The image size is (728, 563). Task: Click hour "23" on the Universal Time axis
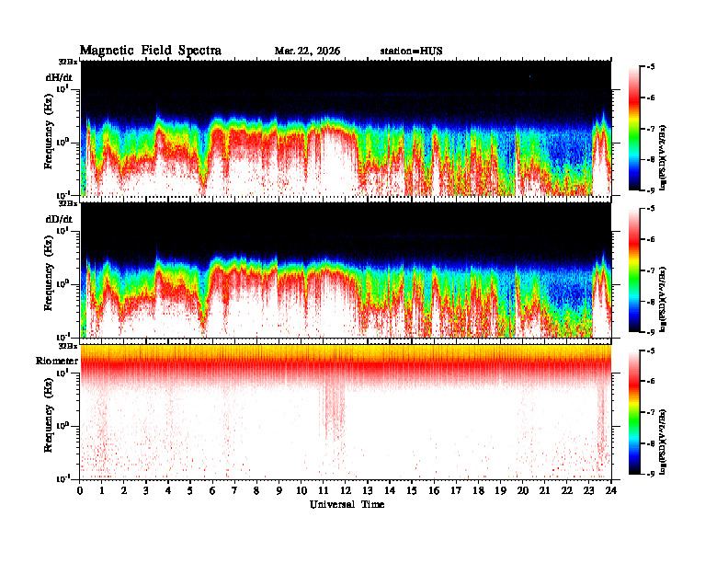click(589, 490)
